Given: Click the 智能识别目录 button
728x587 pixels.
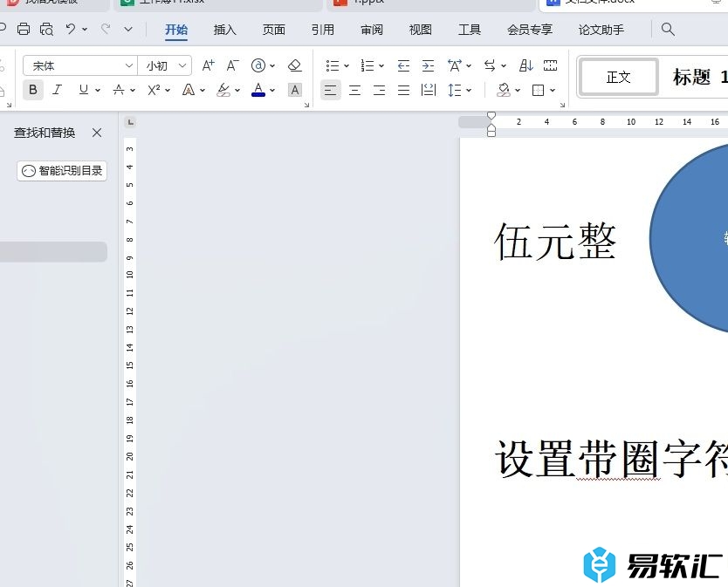Looking at the screenshot, I should click(62, 171).
